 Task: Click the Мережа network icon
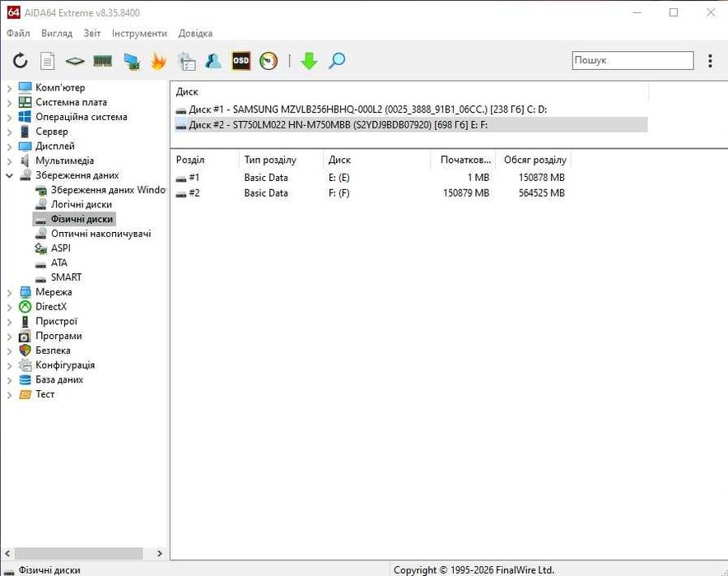25,292
